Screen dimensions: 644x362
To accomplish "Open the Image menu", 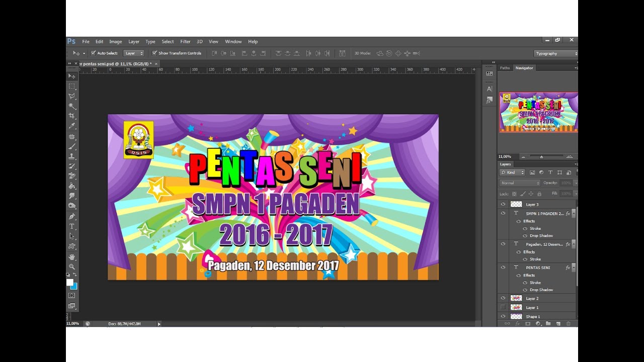I will pos(116,42).
